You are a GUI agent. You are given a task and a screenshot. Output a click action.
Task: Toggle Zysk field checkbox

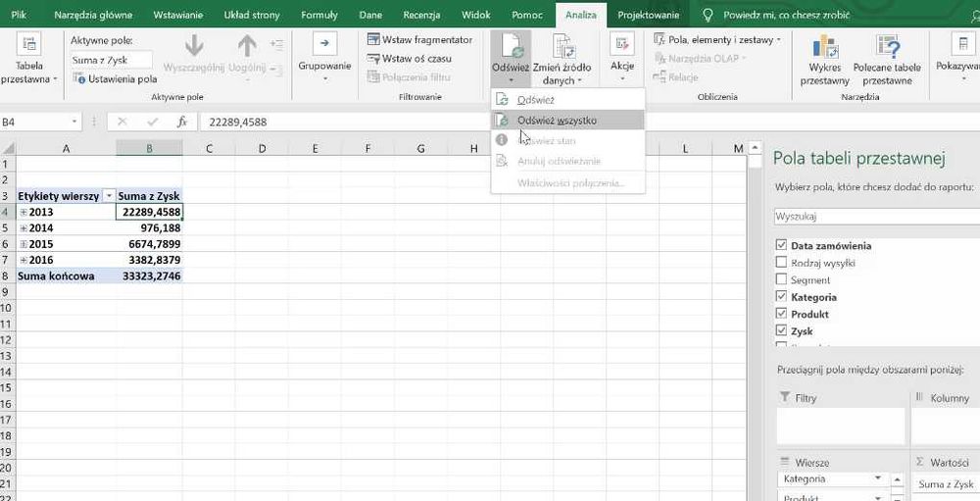[x=781, y=330]
